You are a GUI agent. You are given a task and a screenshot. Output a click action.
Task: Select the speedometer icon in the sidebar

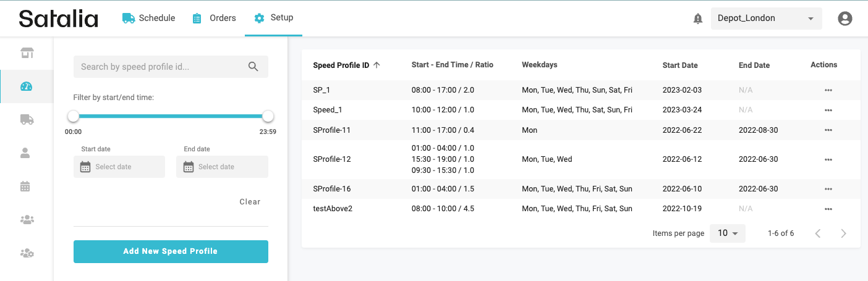coord(26,86)
